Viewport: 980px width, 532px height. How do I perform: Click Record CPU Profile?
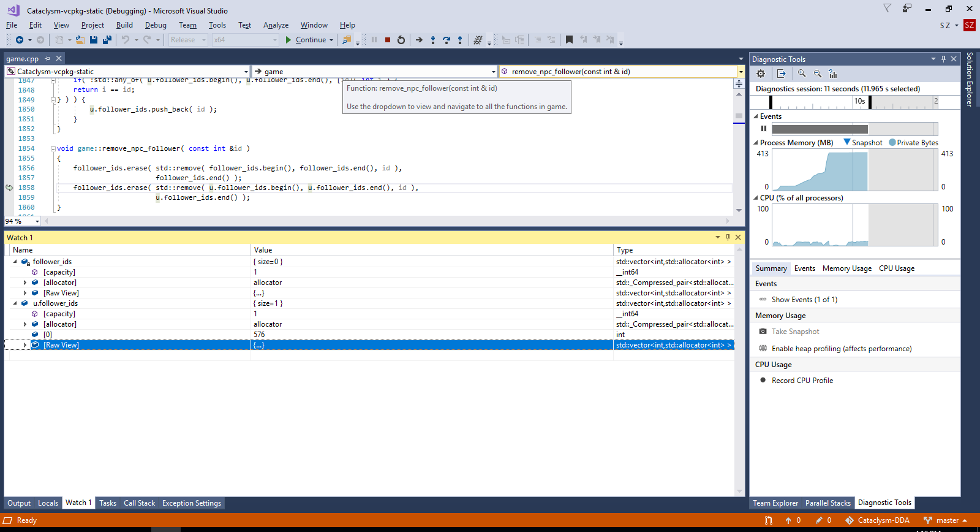[802, 381]
